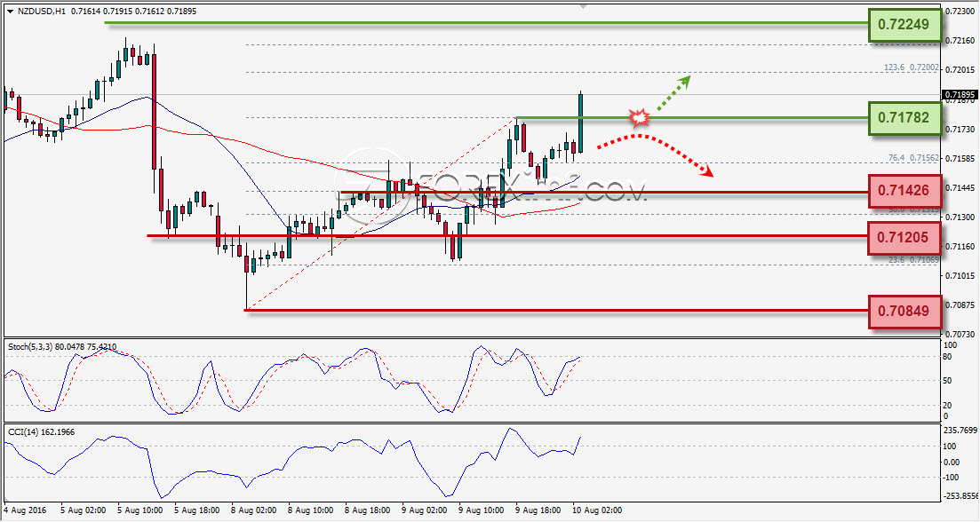Image resolution: width=980 pixels, height=522 pixels.
Task: Click price scale value 0.70875
Action: (960, 305)
